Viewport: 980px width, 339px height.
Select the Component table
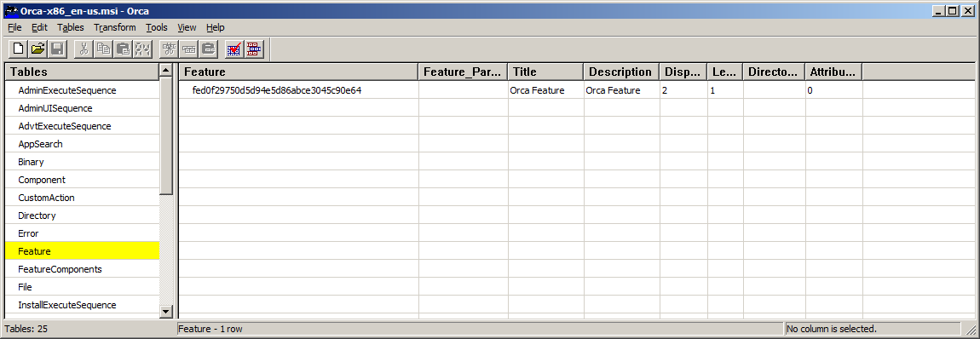(82, 180)
